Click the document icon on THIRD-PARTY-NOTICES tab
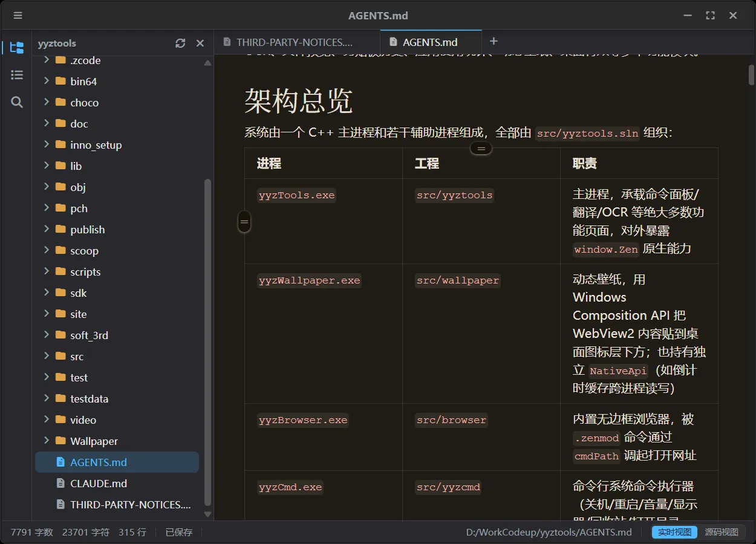 (x=227, y=42)
